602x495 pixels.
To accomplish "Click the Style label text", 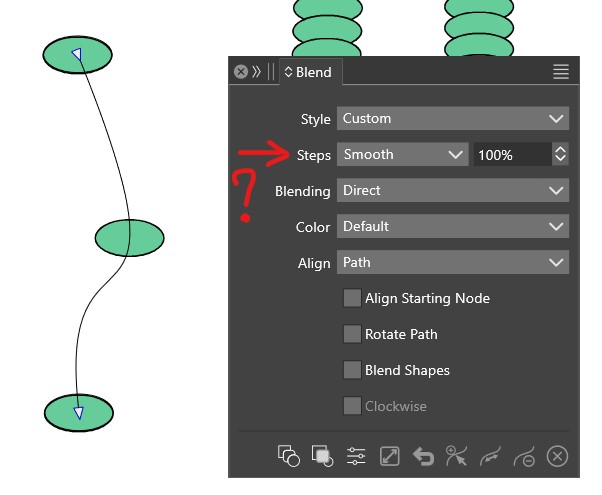I will point(315,119).
